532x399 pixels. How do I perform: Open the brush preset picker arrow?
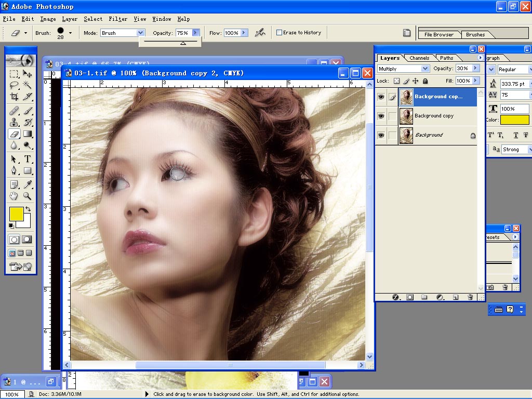(70, 33)
